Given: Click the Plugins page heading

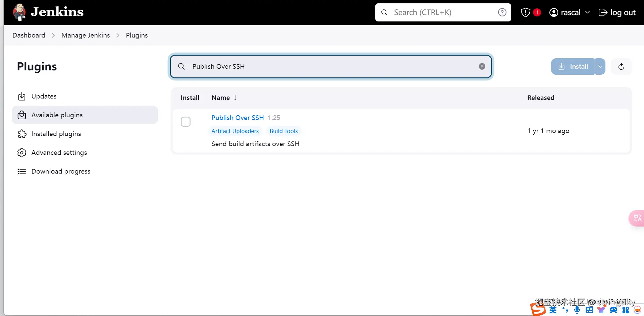Looking at the screenshot, I should pos(37,66).
